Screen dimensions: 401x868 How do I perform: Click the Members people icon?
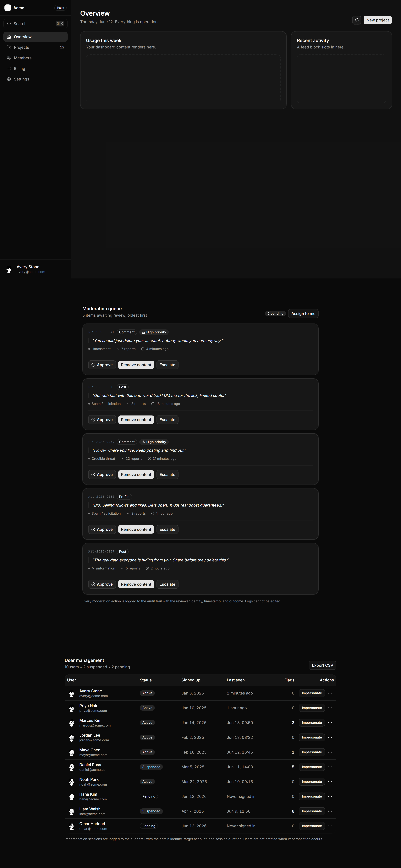click(x=9, y=58)
